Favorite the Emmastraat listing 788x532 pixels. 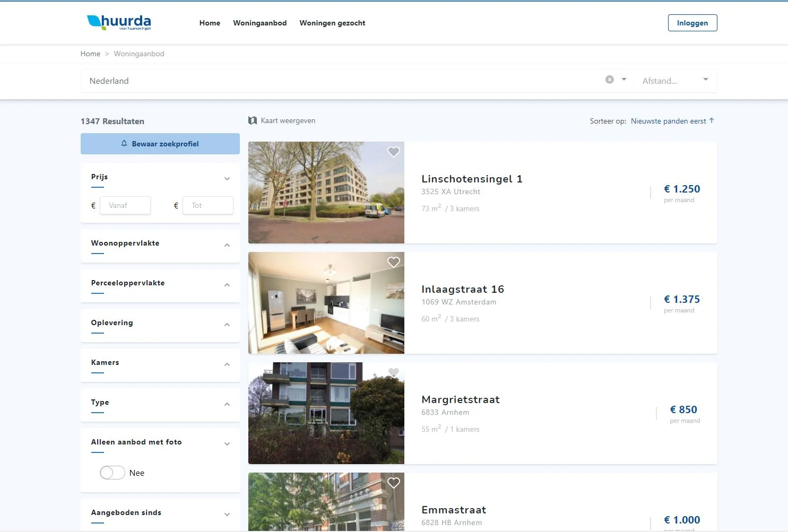(x=393, y=483)
